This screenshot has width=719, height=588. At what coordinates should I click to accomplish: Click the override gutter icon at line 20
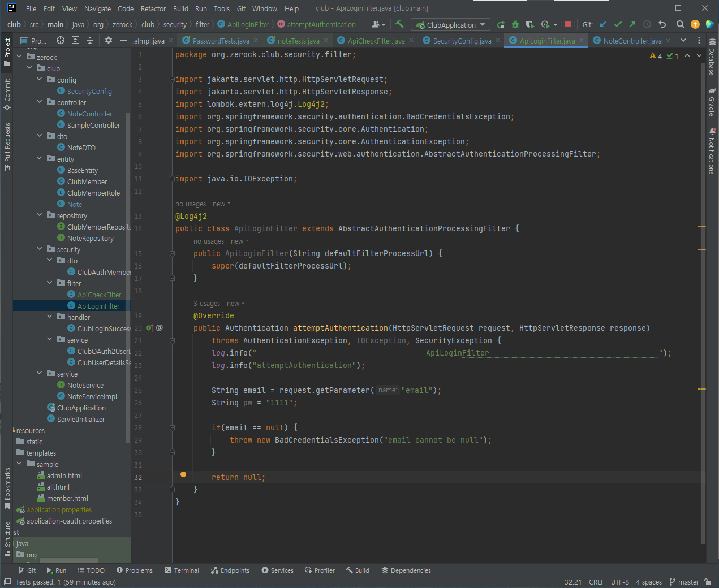tap(150, 328)
